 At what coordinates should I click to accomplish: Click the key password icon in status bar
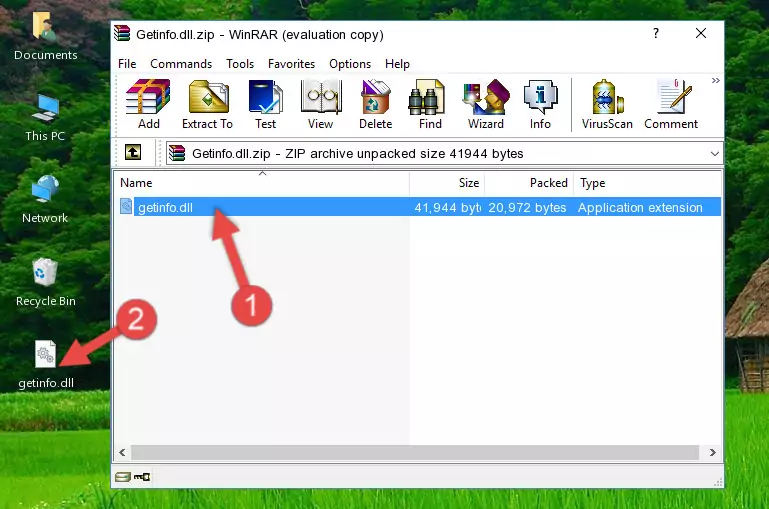click(142, 477)
